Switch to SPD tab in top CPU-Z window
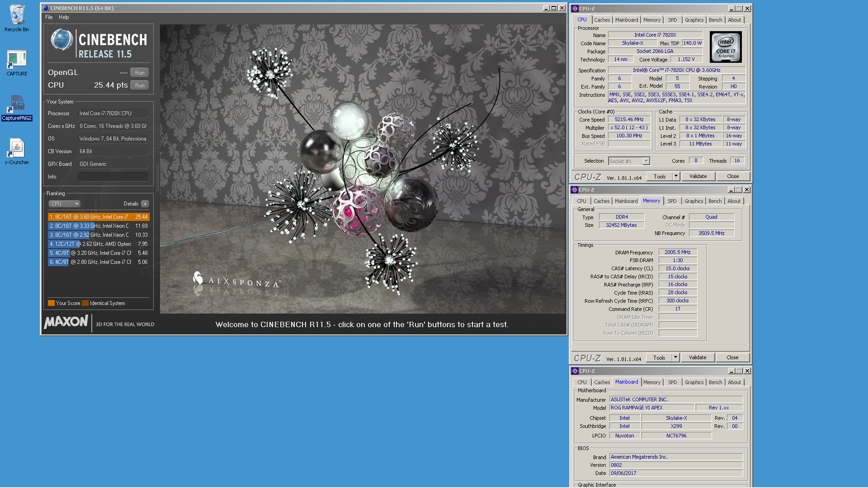 click(672, 20)
